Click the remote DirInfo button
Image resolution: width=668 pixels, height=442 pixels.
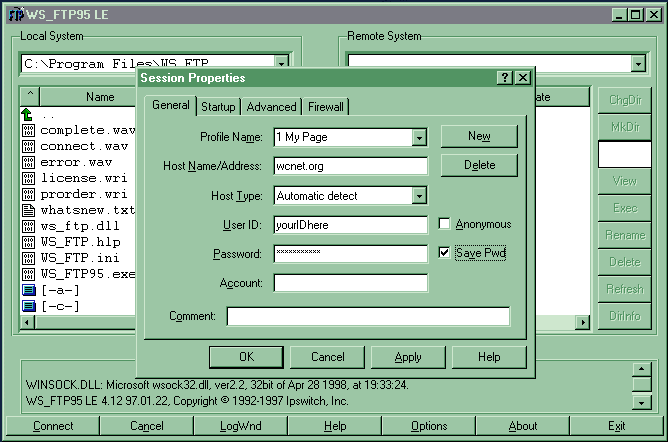coord(625,316)
